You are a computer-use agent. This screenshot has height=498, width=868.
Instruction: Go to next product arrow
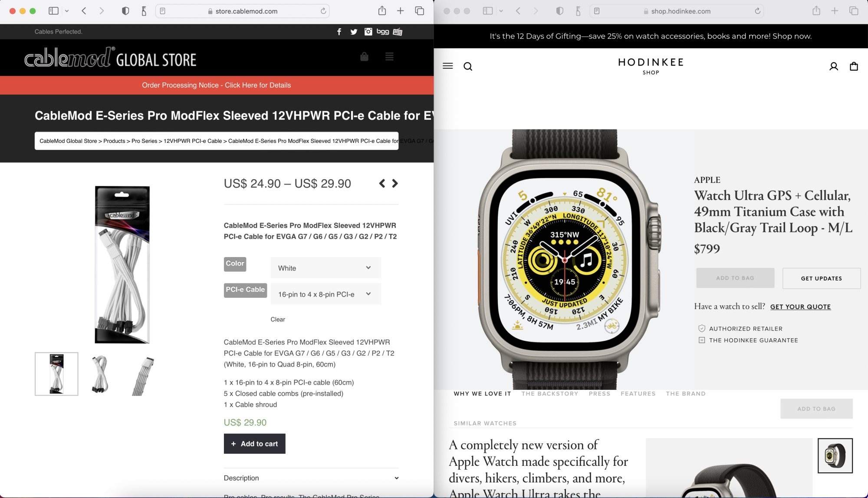395,183
